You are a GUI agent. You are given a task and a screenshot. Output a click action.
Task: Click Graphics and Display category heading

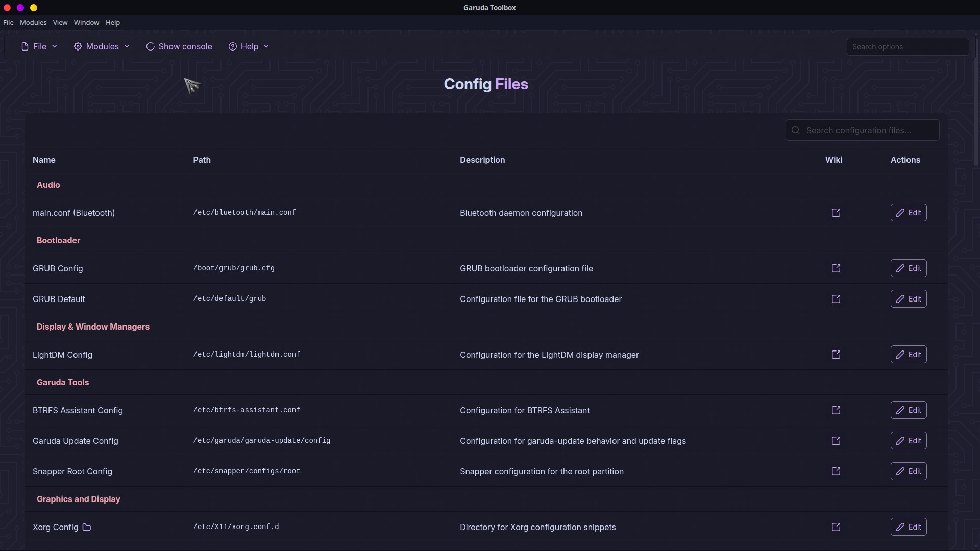click(x=78, y=499)
